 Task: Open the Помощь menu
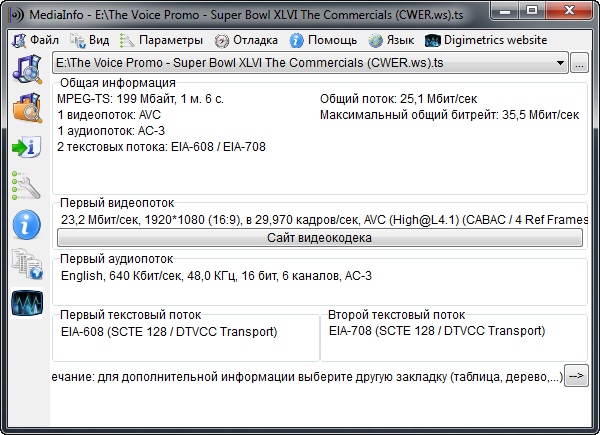pyautogui.click(x=323, y=40)
